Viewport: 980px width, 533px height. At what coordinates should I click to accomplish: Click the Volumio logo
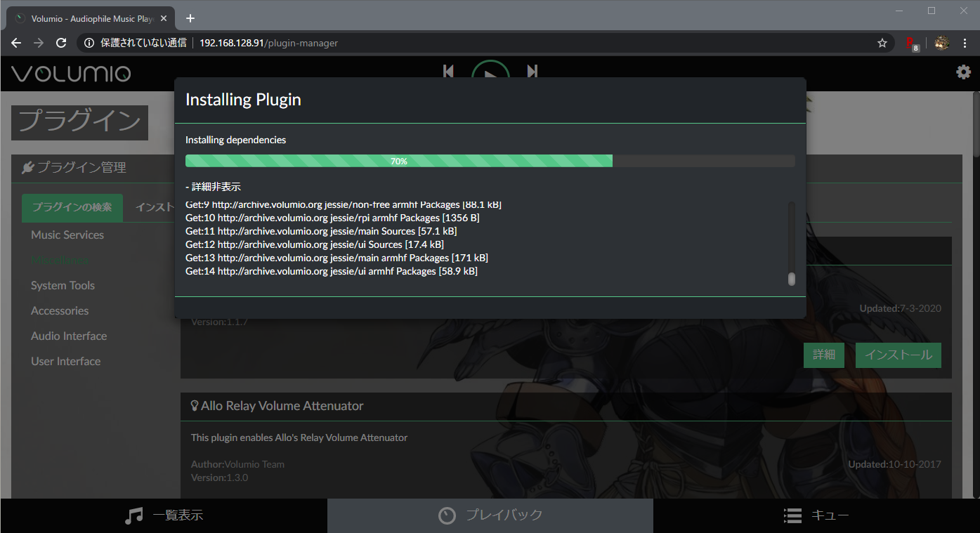point(71,73)
